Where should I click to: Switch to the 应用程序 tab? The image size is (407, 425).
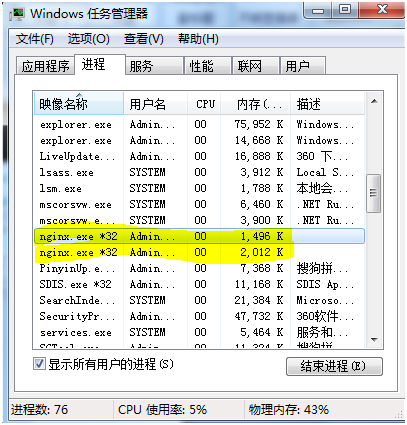[45, 66]
